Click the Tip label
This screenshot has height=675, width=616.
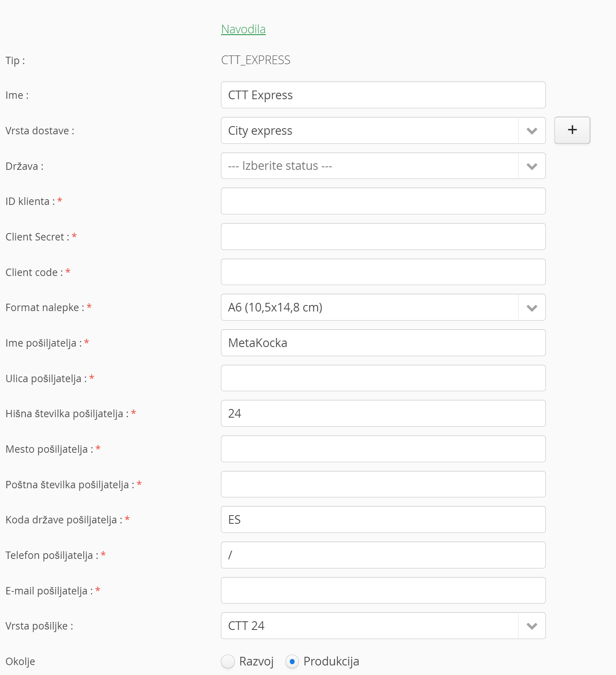[x=15, y=60]
